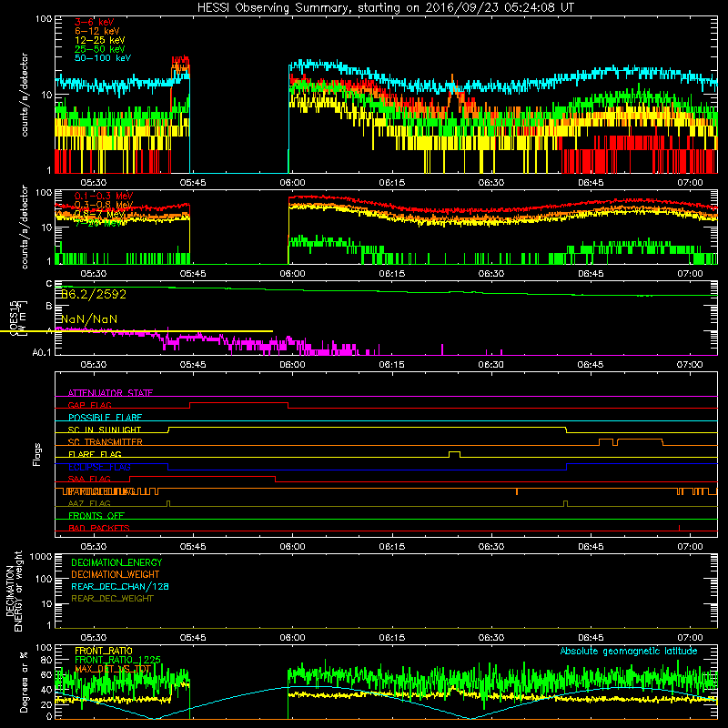
Task: Pick the 25-50 keV legend label
Action: (x=99, y=49)
